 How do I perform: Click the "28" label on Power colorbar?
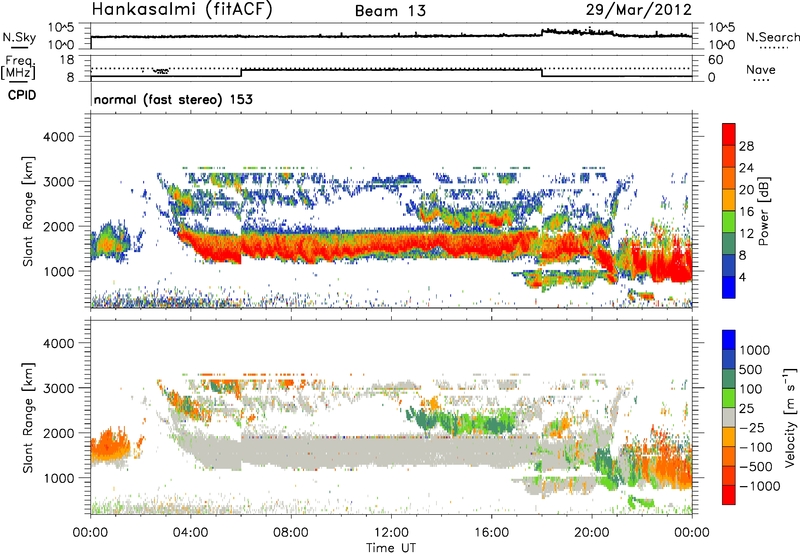746,146
